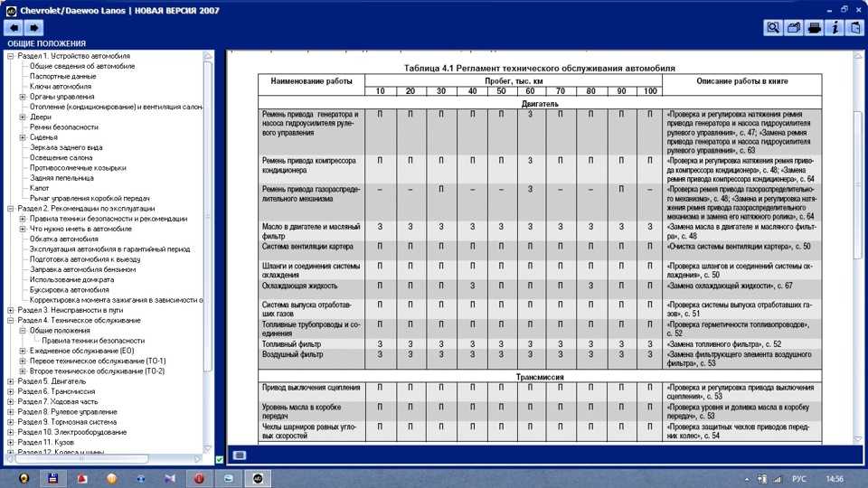Viewport: 868px width, 488px height.
Task: Go forward with the right arrow toolbar button
Action: click(x=33, y=28)
